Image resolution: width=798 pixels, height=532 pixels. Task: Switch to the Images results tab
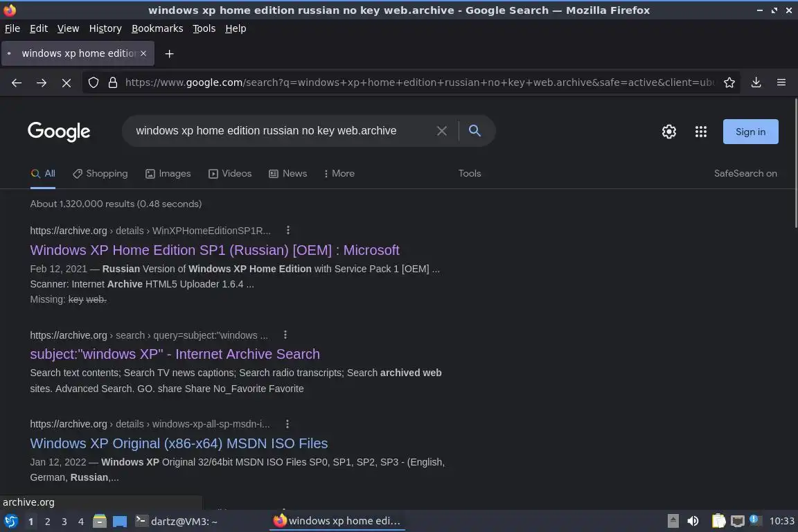(x=168, y=174)
